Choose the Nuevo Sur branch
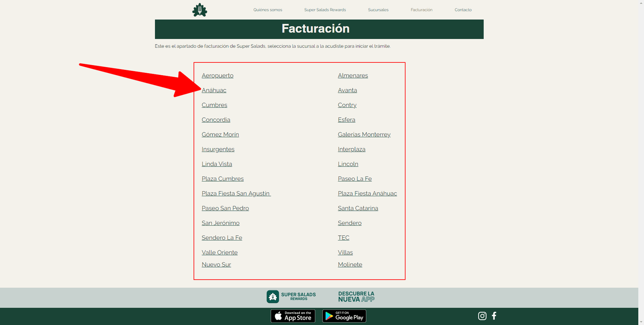 click(x=216, y=265)
